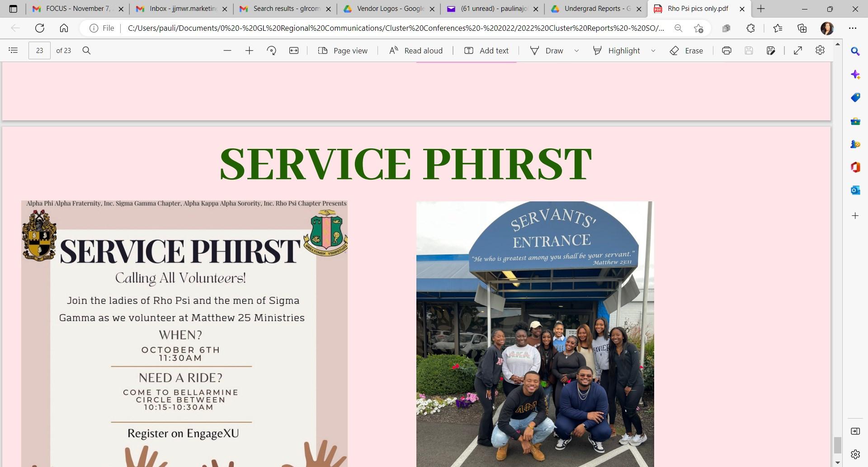Activate the Highlight tool
This screenshot has width=868, height=467.
[617, 50]
